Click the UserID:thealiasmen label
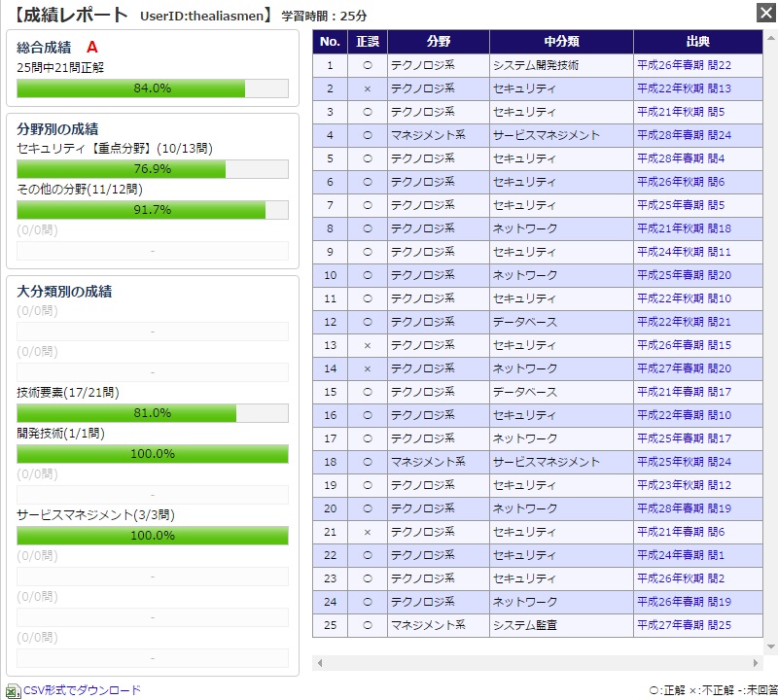 (x=201, y=16)
